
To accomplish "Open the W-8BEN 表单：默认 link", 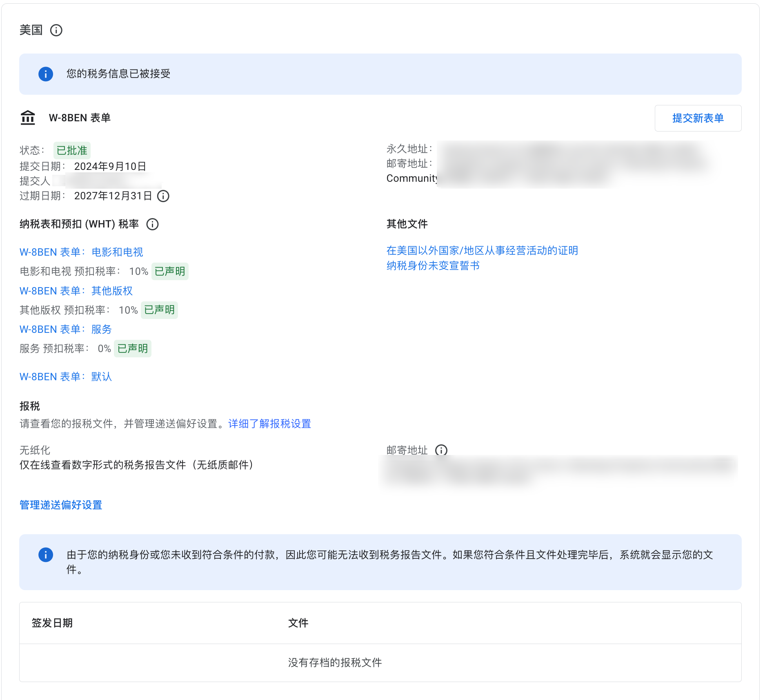I will click(66, 377).
